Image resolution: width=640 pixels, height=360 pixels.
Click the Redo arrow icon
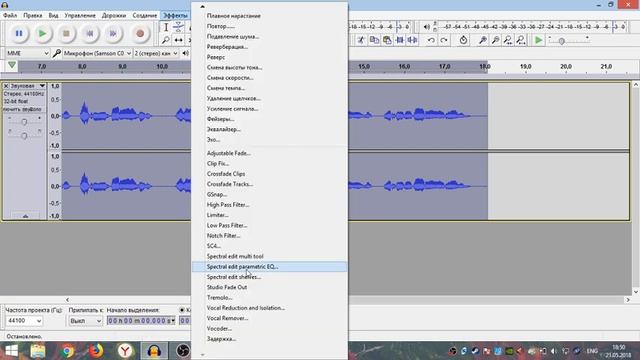444,40
